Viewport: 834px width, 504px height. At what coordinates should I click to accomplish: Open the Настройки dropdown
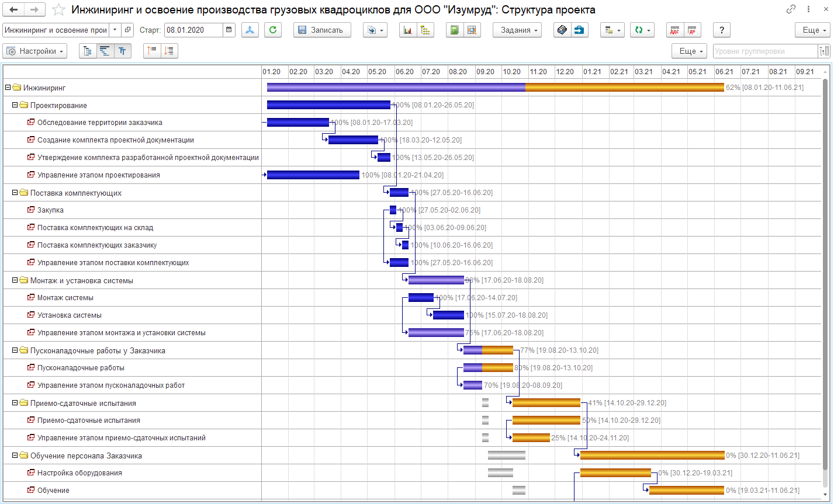pos(35,51)
